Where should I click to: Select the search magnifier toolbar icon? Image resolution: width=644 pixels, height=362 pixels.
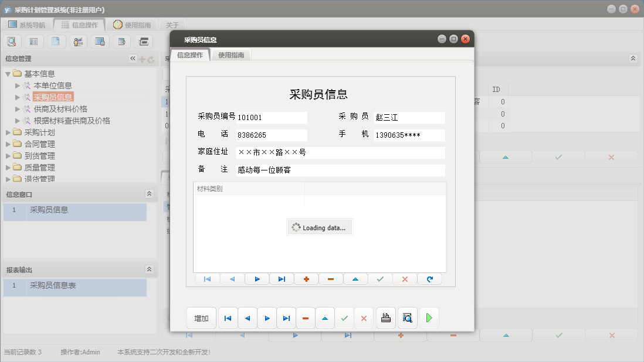coord(12,42)
